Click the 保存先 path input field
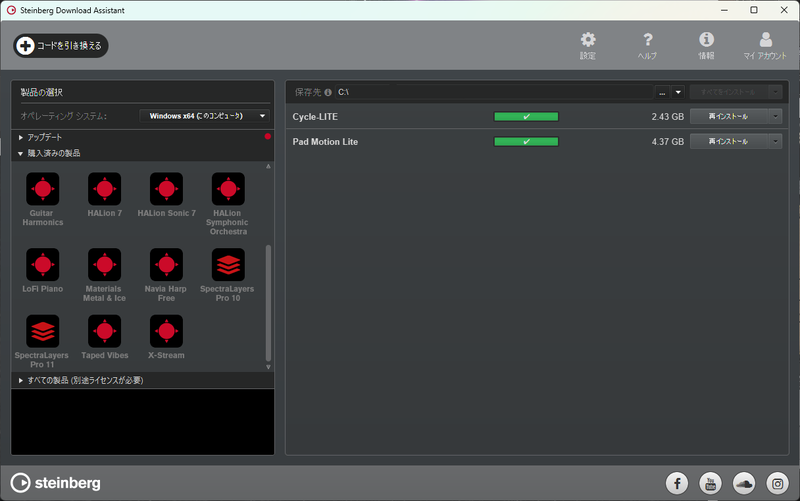800x501 pixels. pos(494,92)
